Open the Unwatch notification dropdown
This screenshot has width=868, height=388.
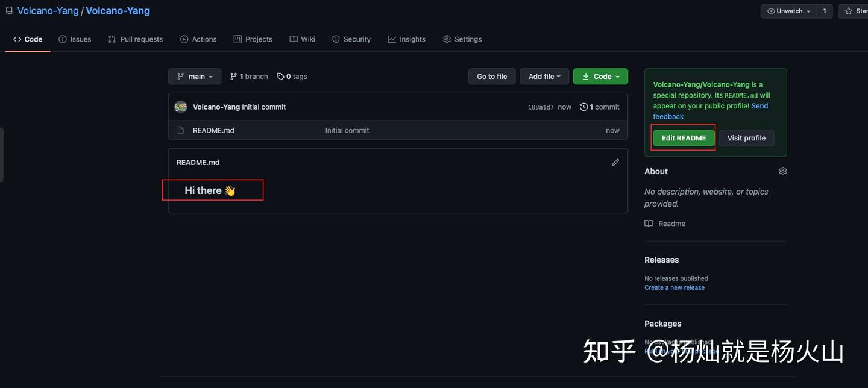point(788,10)
